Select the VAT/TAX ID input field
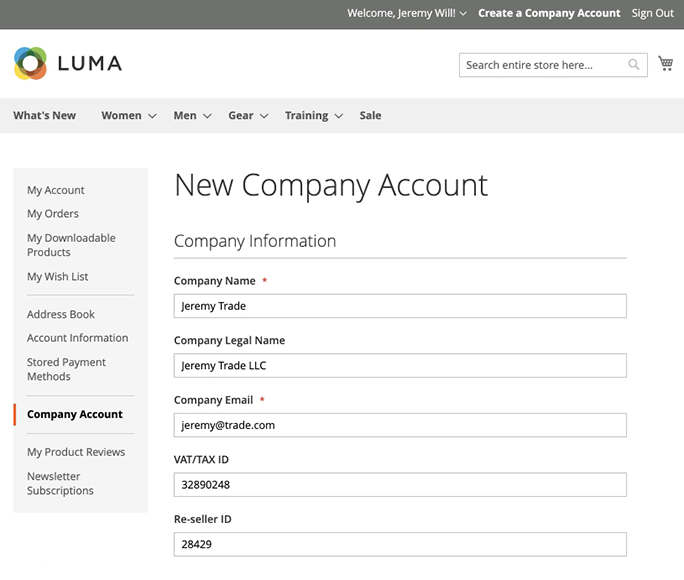Viewport: 684px width, 580px height. [400, 485]
